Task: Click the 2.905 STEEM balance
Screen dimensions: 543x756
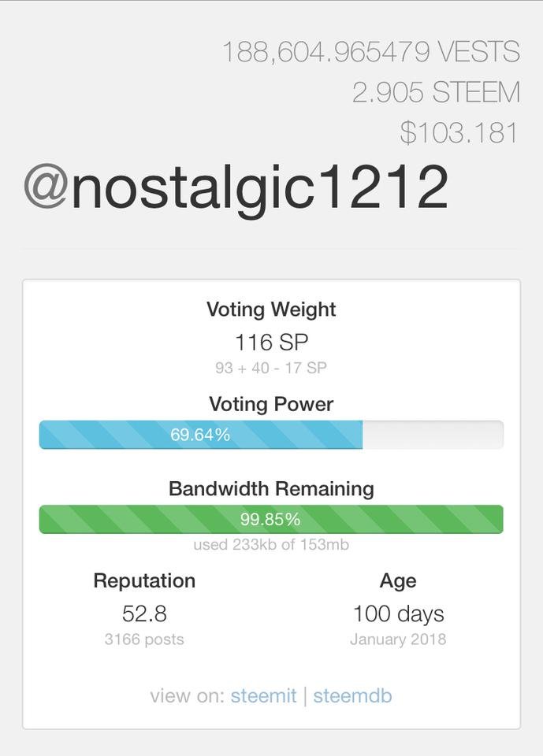Action: (x=436, y=92)
